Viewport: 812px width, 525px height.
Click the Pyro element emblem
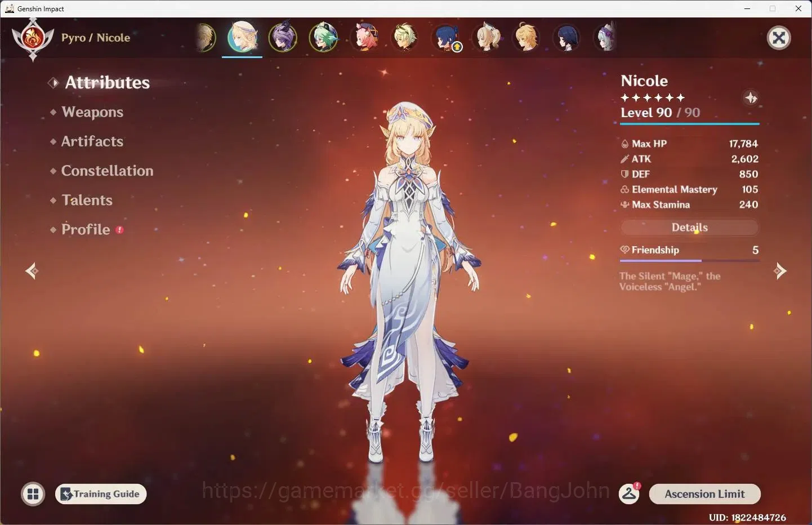point(33,39)
